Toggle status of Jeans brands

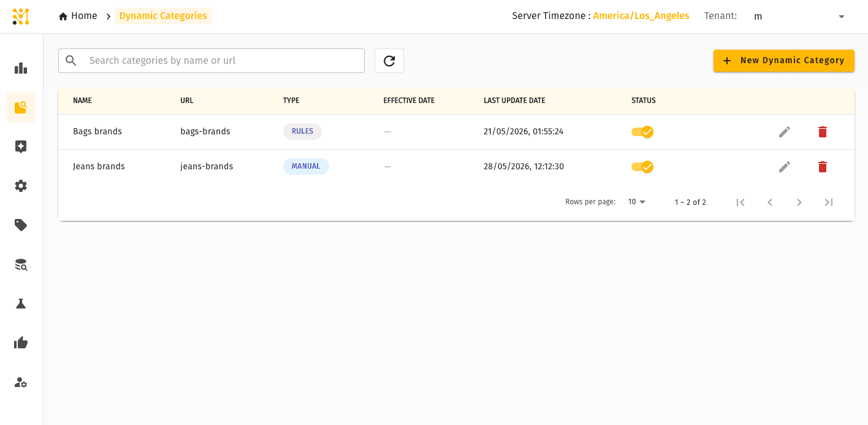coord(642,167)
